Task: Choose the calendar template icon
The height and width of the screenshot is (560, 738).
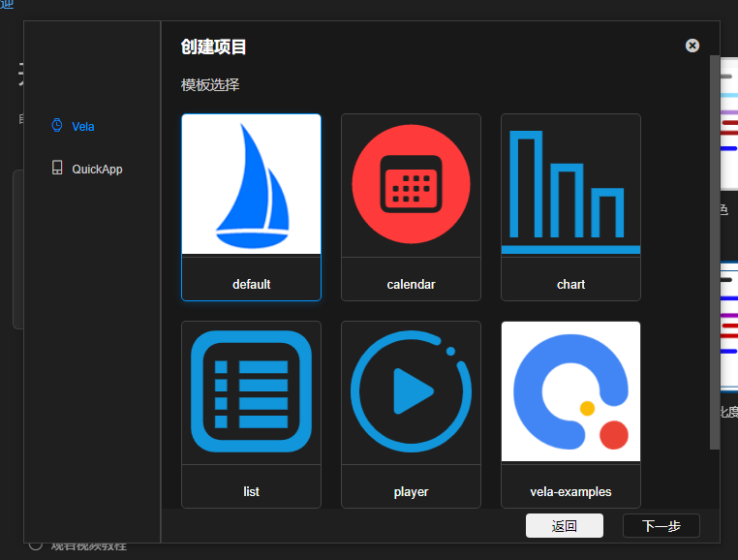Action: (x=411, y=184)
